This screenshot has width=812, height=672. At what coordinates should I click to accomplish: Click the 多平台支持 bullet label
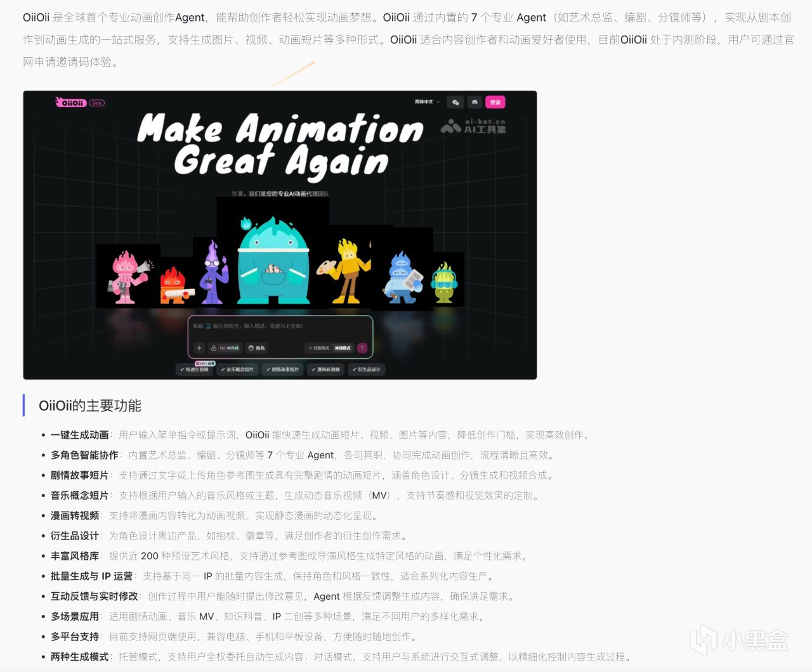point(75,636)
